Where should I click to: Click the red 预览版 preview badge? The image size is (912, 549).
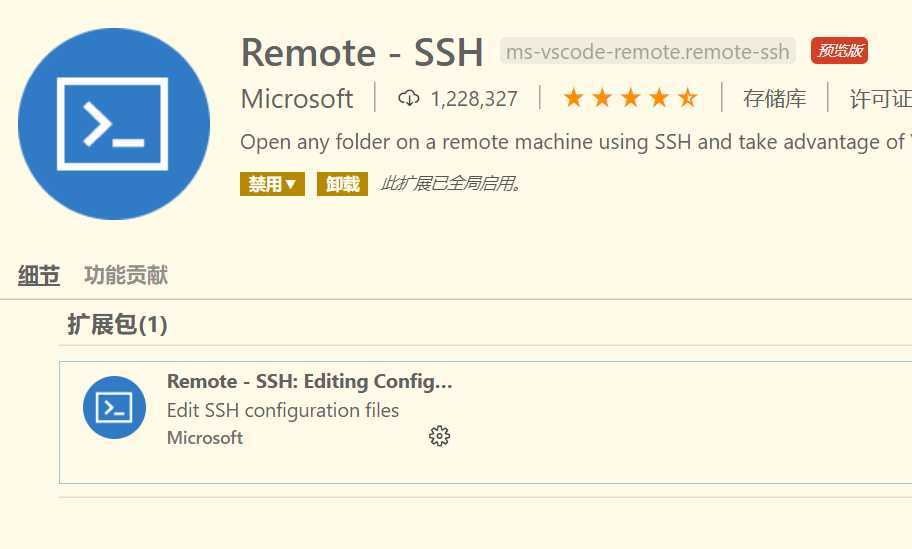(839, 51)
